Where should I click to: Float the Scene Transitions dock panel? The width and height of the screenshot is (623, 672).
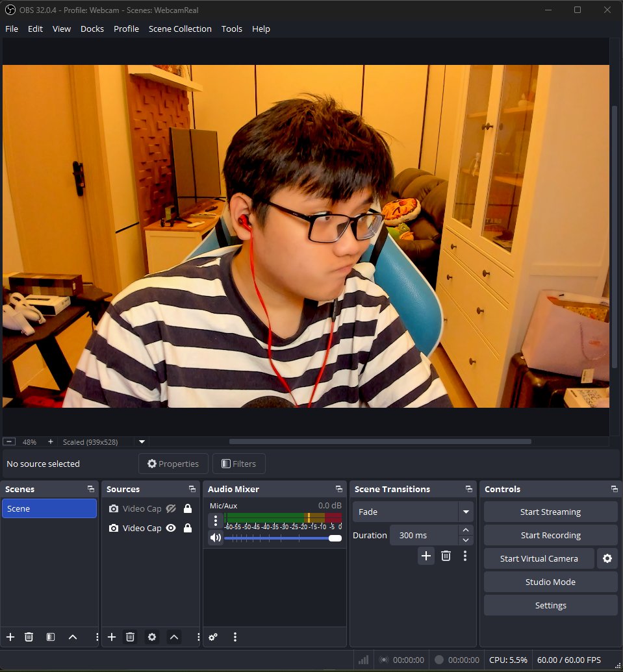click(468, 489)
